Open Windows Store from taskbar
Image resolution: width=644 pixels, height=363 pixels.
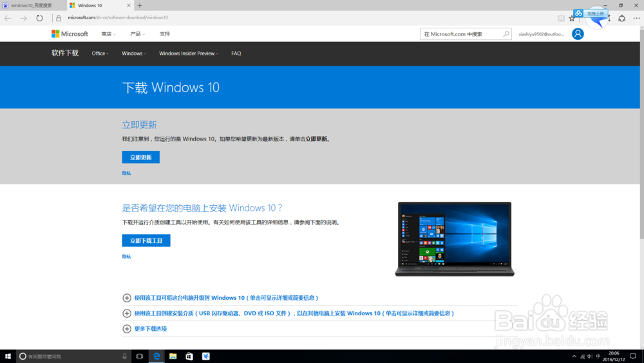tap(189, 356)
